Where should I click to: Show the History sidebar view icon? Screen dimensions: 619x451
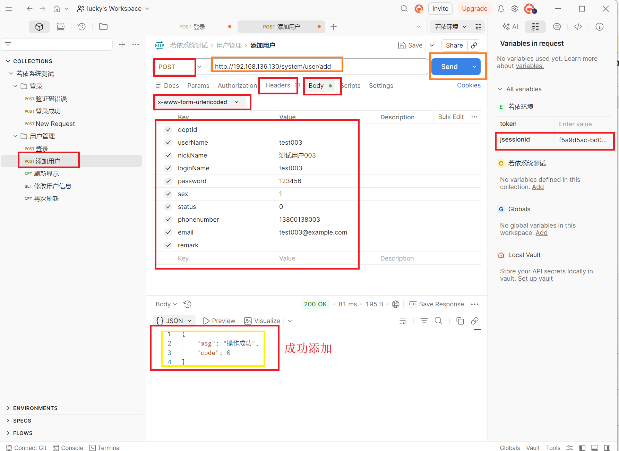[82, 27]
